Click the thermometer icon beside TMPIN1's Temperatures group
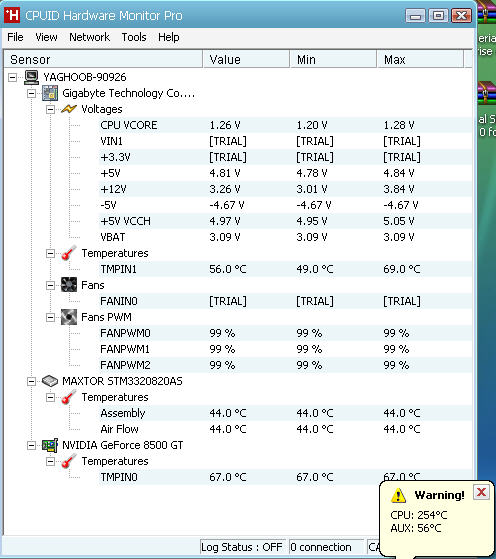Image resolution: width=496 pixels, height=559 pixels. (x=69, y=253)
